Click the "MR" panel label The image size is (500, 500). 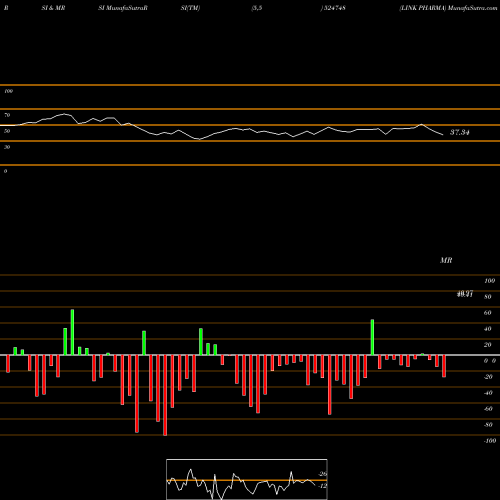(x=446, y=260)
